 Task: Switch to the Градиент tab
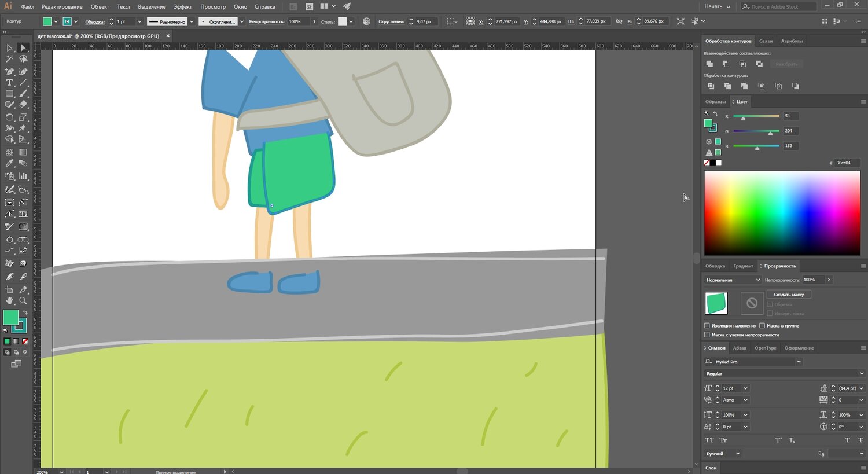[x=743, y=266]
